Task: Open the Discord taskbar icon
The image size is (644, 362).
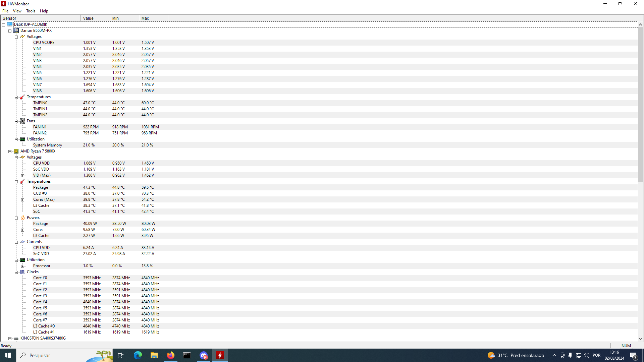Action: pos(203,355)
